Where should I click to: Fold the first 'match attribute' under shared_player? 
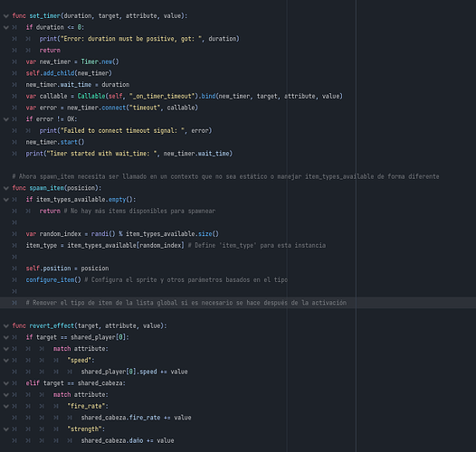5,349
